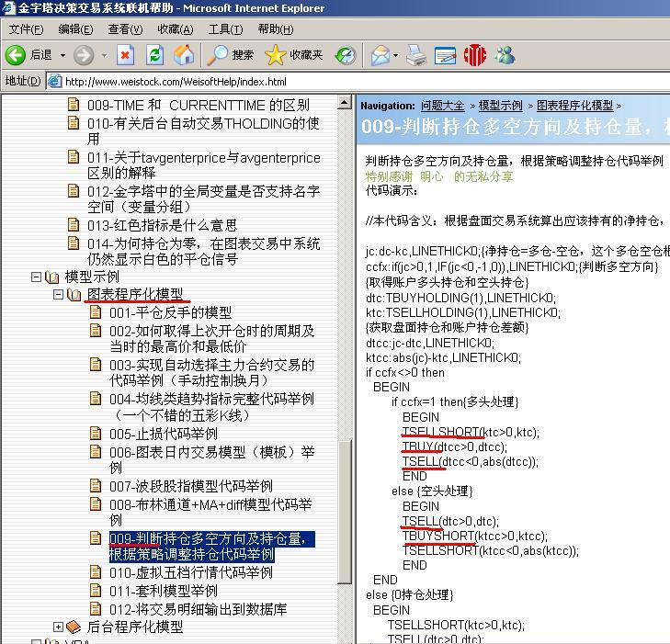Click the History toolbar icon
The image size is (670, 644).
pyautogui.click(x=346, y=55)
